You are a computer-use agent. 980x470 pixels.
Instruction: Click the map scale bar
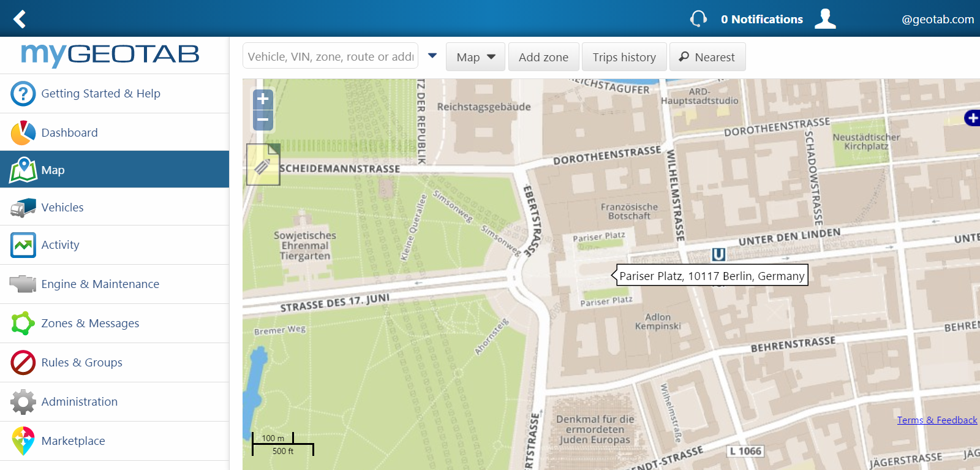(x=283, y=444)
